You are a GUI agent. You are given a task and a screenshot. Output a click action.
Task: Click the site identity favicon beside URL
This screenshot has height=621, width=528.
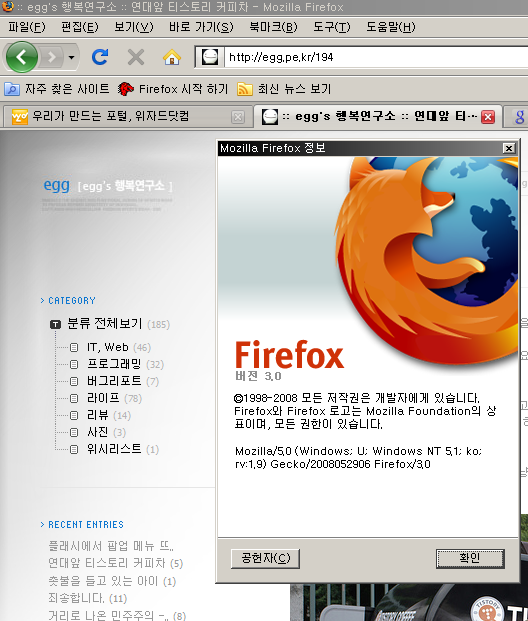click(x=210, y=57)
